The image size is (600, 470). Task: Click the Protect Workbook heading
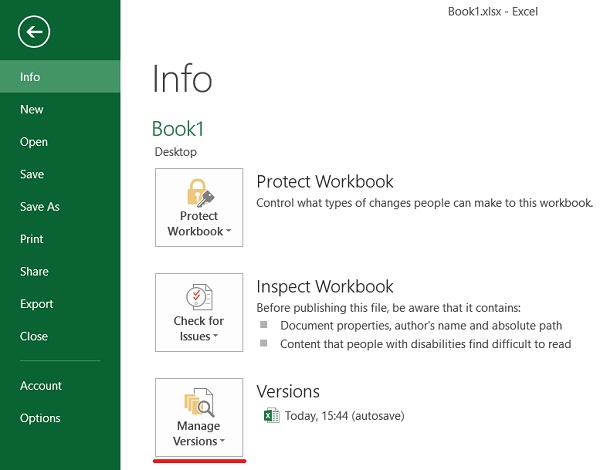pos(325,181)
